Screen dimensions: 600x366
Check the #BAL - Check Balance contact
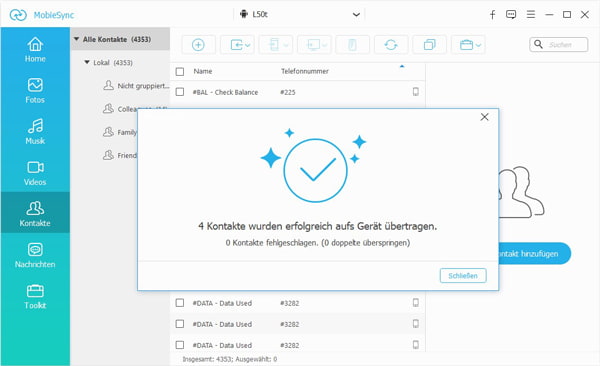tap(180, 92)
